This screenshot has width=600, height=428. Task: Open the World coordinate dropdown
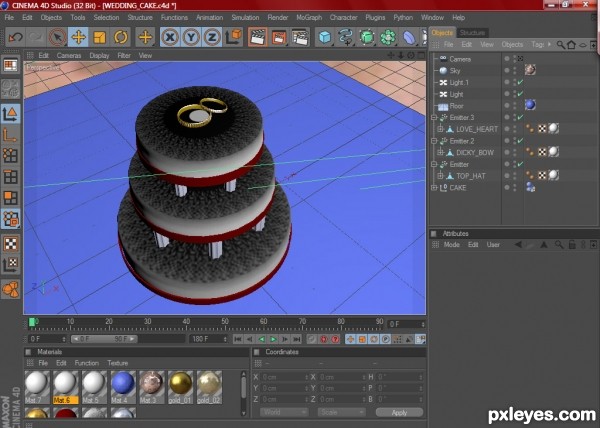(284, 412)
